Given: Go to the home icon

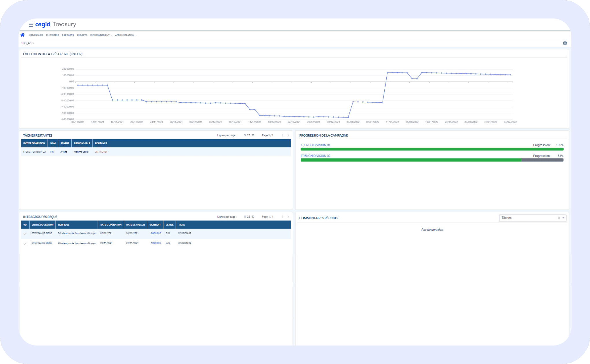Looking at the screenshot, I should coord(23,35).
